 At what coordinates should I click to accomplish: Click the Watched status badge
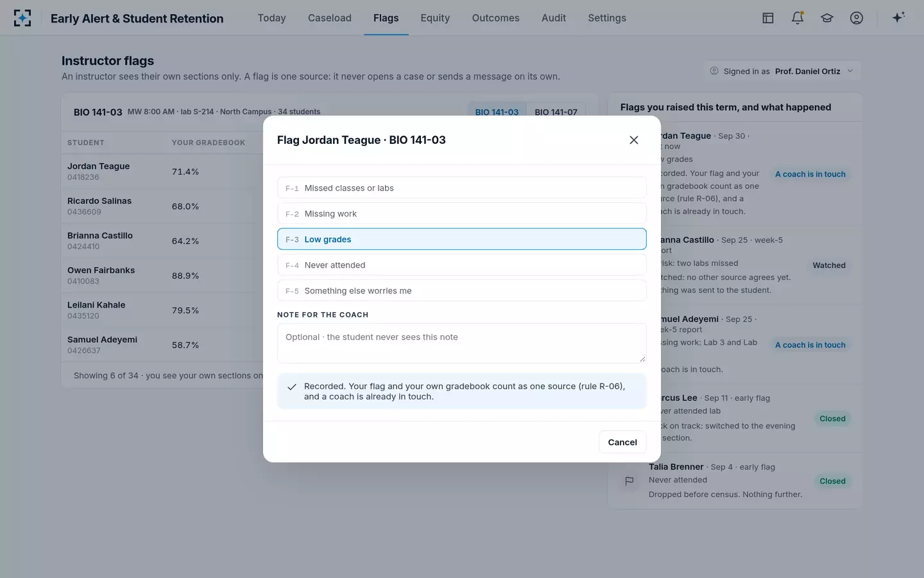(829, 265)
